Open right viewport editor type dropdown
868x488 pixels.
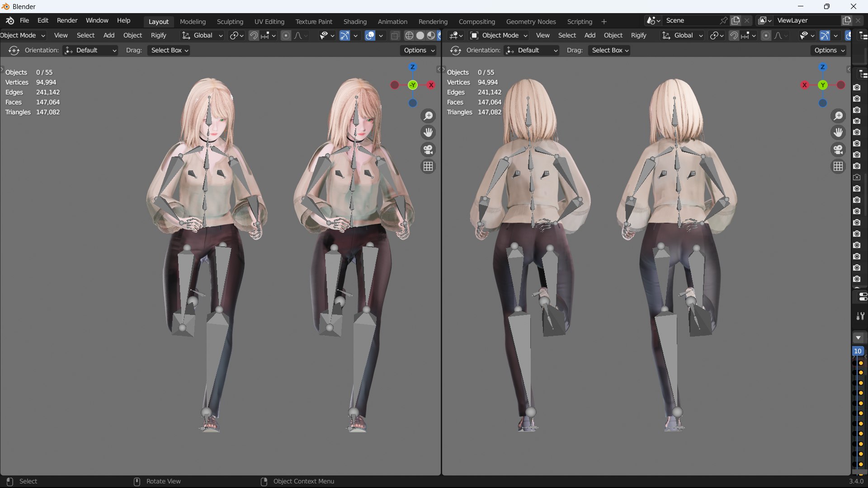tap(456, 35)
